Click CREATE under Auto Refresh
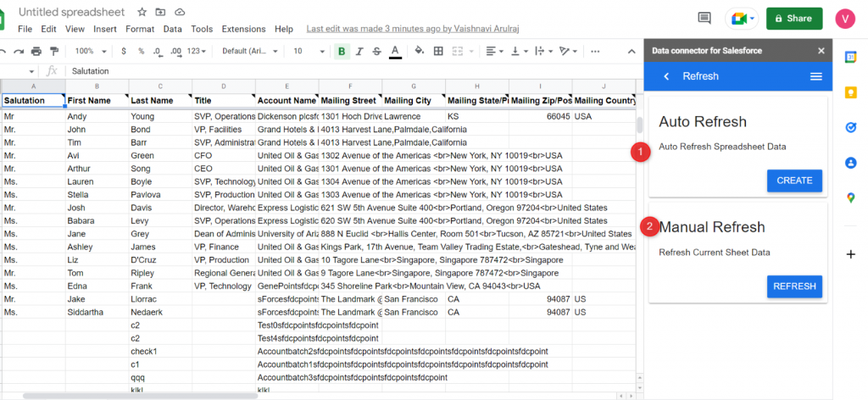868x400 pixels. click(794, 181)
